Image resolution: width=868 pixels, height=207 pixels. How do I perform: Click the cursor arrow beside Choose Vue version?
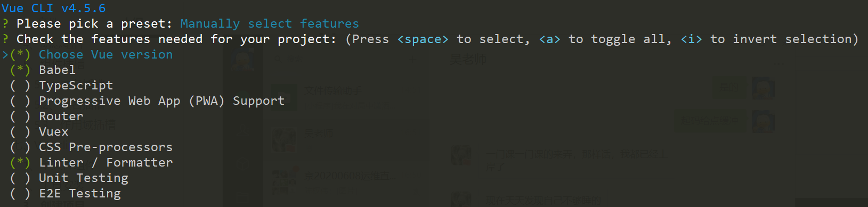pyautogui.click(x=5, y=55)
